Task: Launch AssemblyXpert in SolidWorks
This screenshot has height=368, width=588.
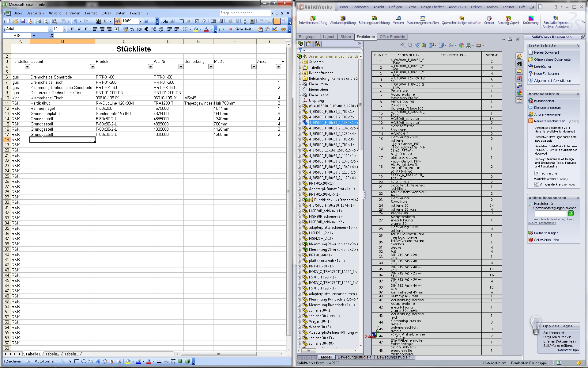Action: point(508,20)
